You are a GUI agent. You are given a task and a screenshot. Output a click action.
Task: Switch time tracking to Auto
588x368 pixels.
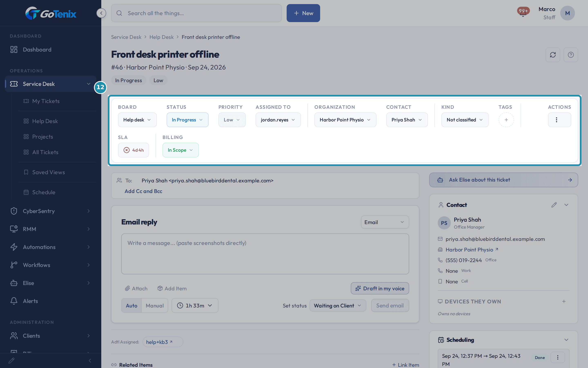(131, 305)
